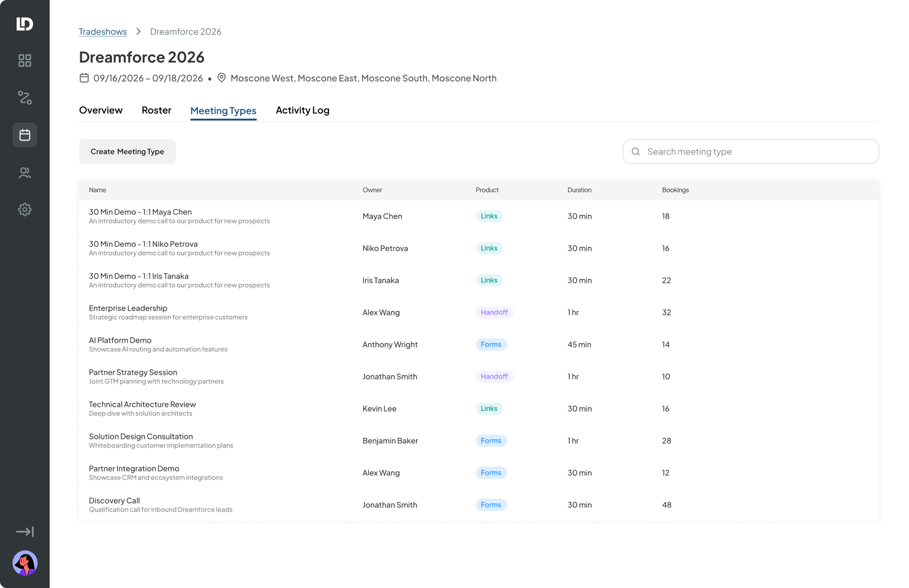Switch to the Roster tab

click(x=157, y=110)
